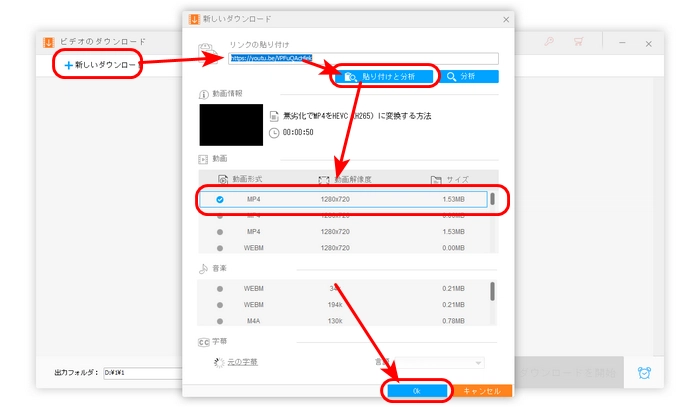Click the 新しいダウンロード new download button
The image size is (700, 407).
[x=98, y=64]
